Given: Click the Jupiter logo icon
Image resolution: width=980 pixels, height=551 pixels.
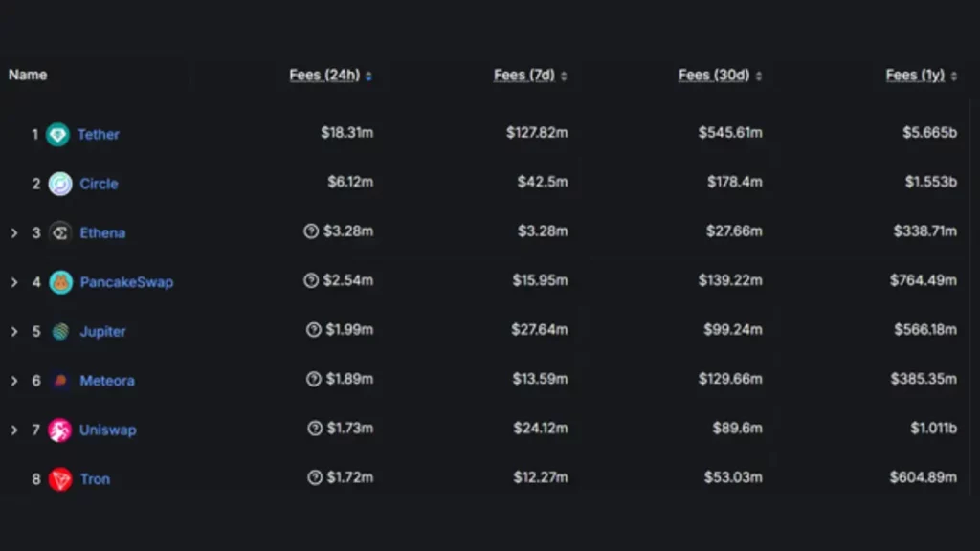Looking at the screenshot, I should pos(60,331).
